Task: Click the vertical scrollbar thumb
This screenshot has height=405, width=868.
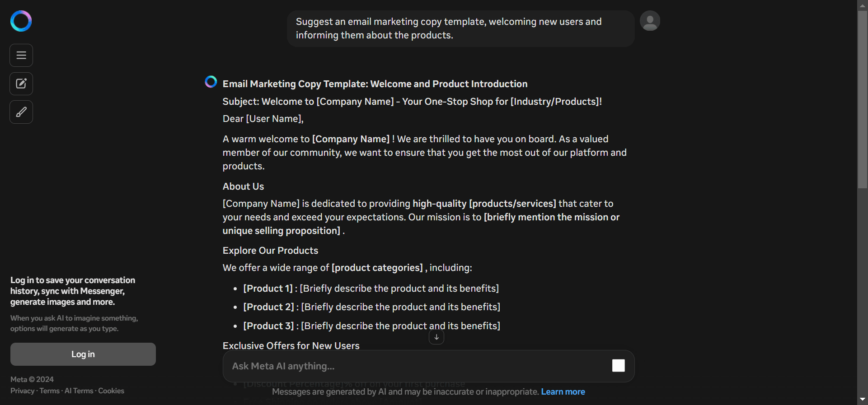Action: point(863,99)
